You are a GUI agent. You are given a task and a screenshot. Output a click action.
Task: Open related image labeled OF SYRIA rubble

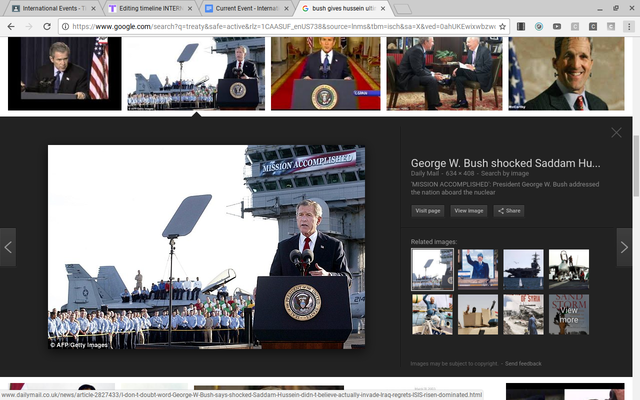[x=523, y=315]
